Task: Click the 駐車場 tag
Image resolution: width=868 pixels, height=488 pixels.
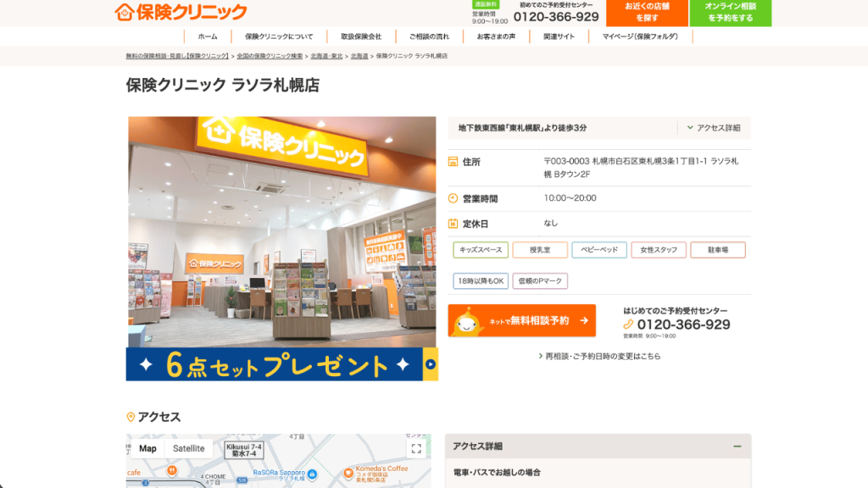Action: click(718, 250)
